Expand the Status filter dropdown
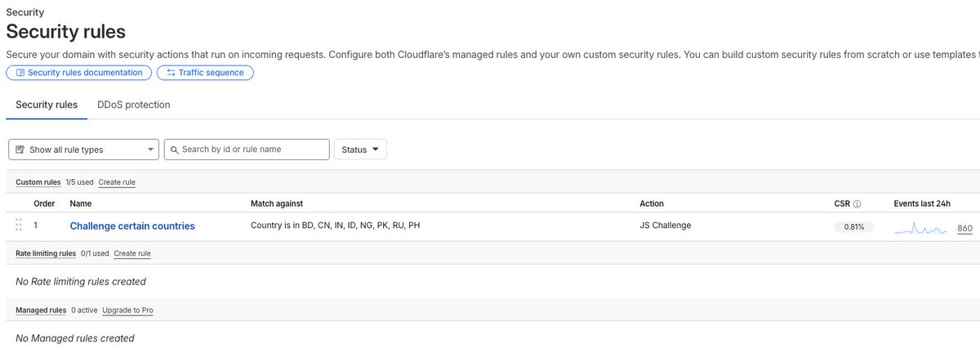 pos(360,150)
